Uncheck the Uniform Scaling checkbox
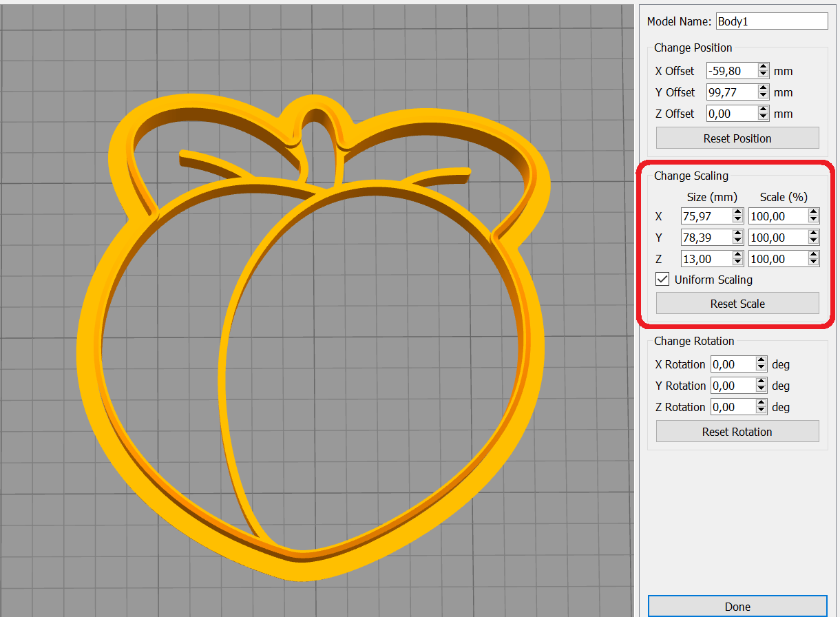Image resolution: width=840 pixels, height=617 pixels. 662,280
